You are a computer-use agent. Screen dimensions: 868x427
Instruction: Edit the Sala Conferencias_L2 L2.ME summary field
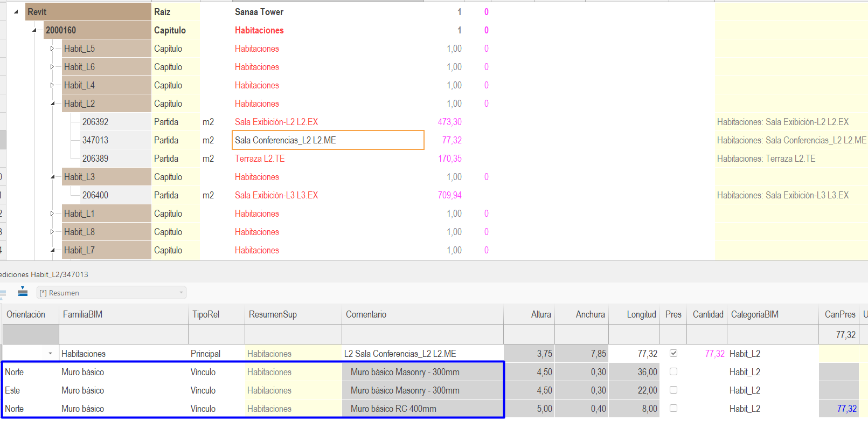[x=328, y=140]
